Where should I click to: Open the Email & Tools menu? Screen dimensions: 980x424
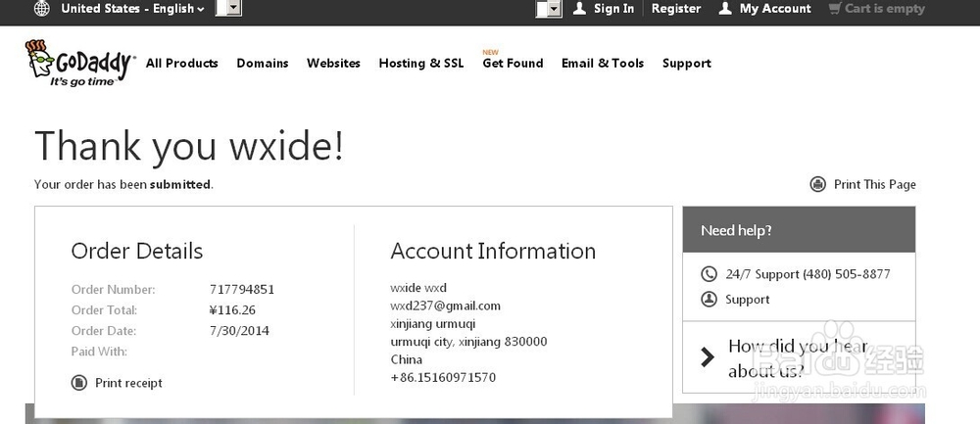pos(603,63)
